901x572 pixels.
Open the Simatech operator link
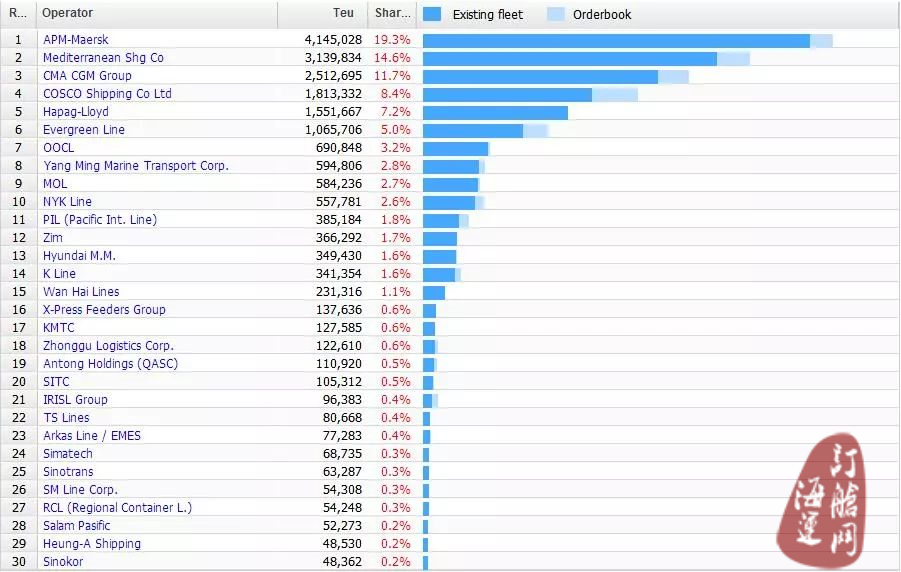68,454
